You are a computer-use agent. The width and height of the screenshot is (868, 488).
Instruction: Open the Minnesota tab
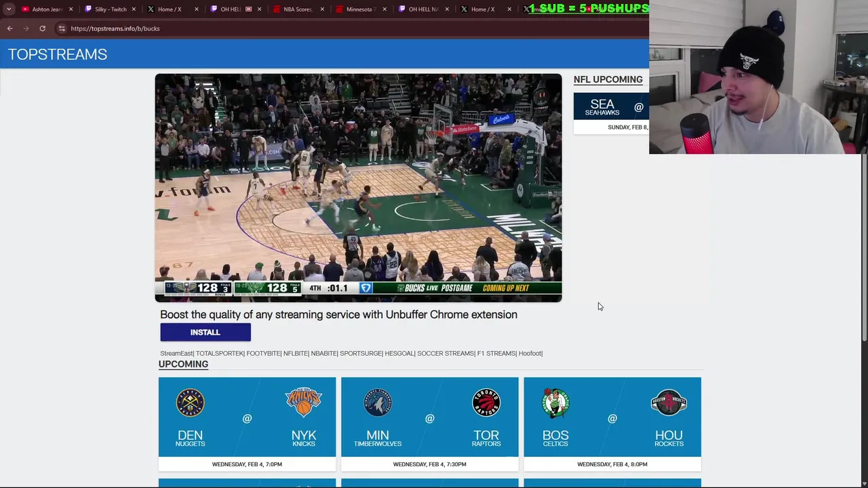click(359, 9)
